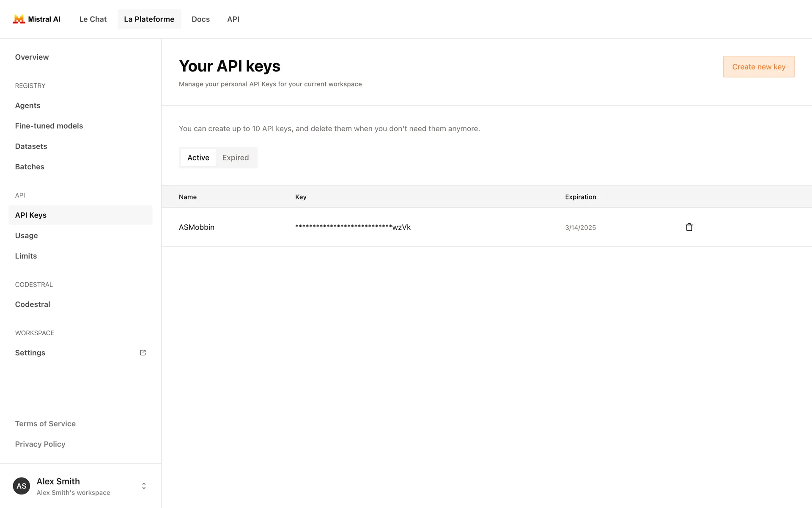Open Docs in the top bar

click(x=200, y=19)
